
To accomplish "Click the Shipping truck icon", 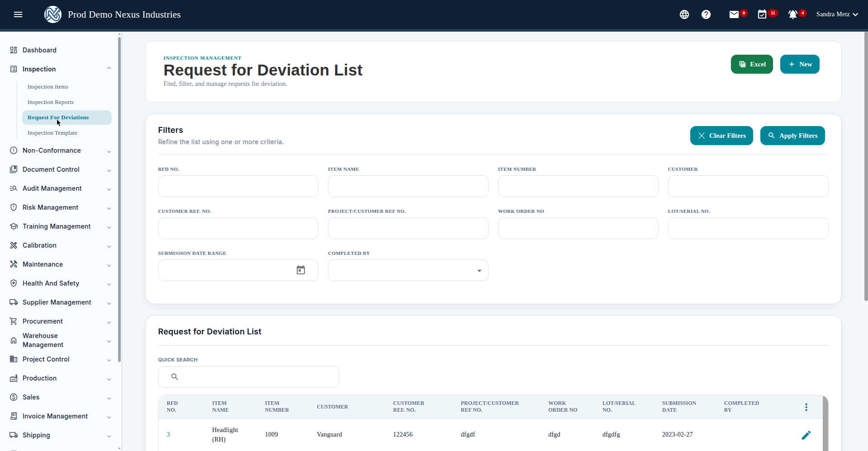I will (x=14, y=435).
